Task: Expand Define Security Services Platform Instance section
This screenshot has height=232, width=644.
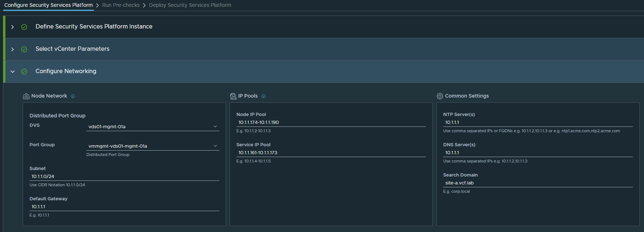Action: click(13, 27)
